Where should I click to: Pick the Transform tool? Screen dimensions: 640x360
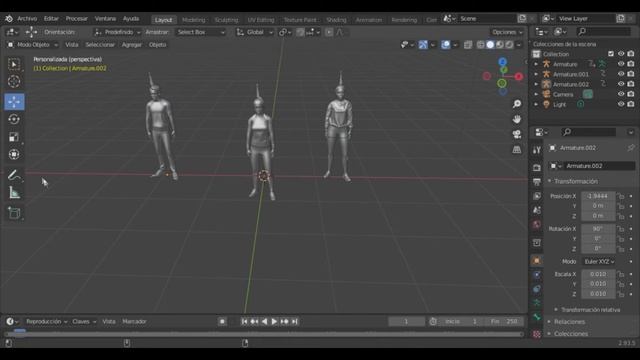click(14, 154)
